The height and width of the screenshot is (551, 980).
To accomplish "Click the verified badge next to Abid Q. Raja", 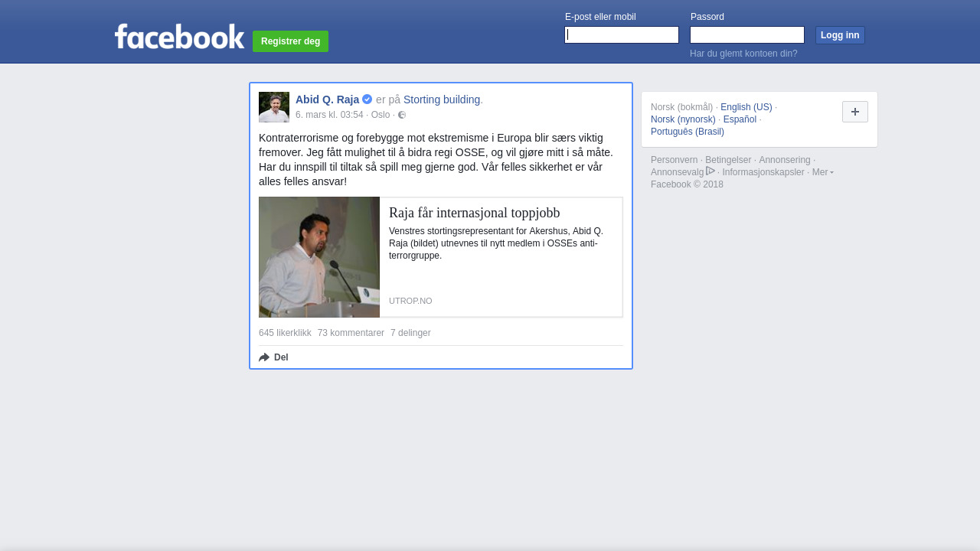I will 367,99.
